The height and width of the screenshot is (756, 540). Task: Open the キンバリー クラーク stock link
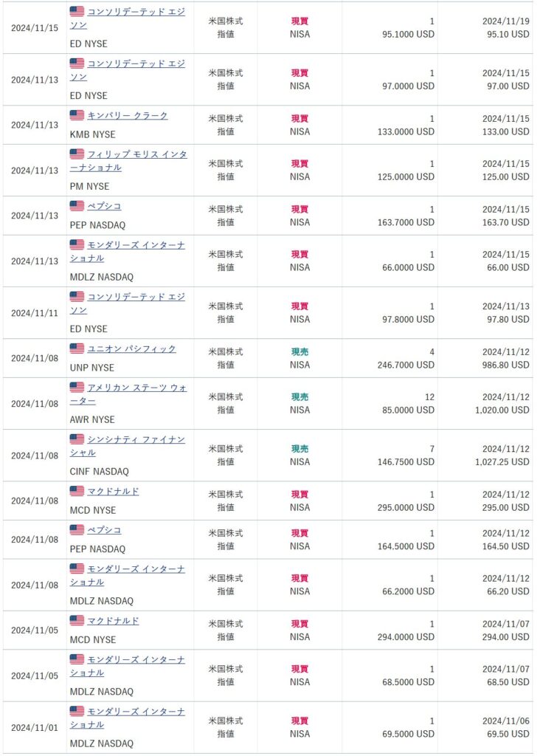(x=128, y=116)
